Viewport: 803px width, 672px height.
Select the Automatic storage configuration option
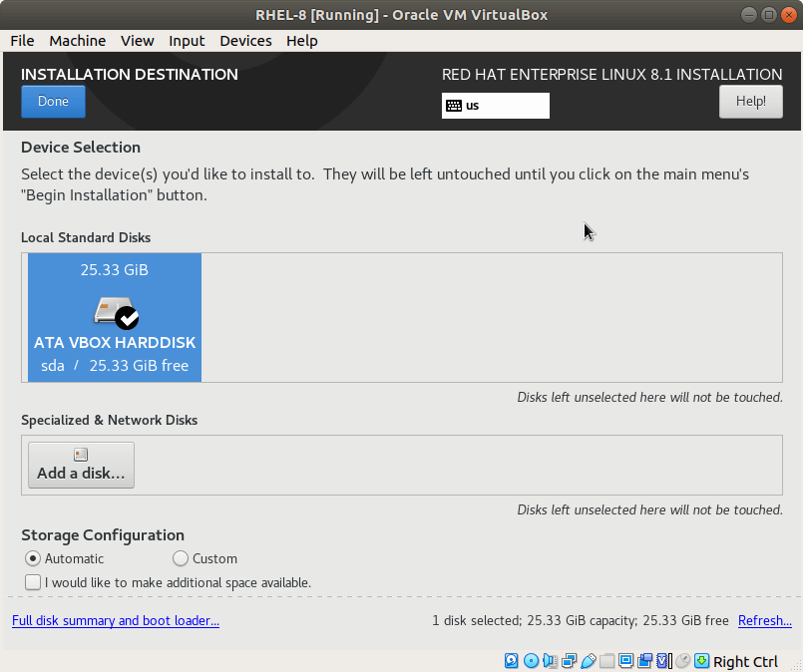[x=34, y=559]
